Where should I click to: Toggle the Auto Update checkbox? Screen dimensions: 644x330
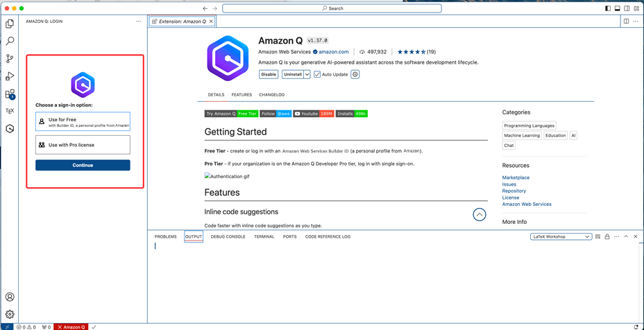coord(317,74)
